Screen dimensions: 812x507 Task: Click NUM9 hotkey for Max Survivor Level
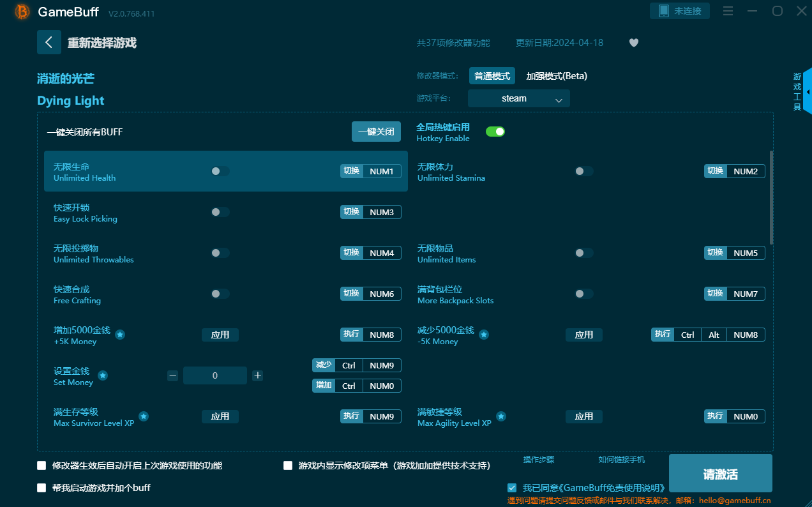(382, 416)
